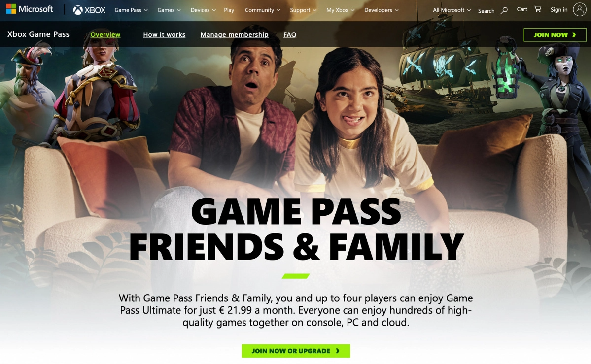Click the Join Now or Upgrade button
Viewport: 591px width, 364px height.
click(296, 351)
